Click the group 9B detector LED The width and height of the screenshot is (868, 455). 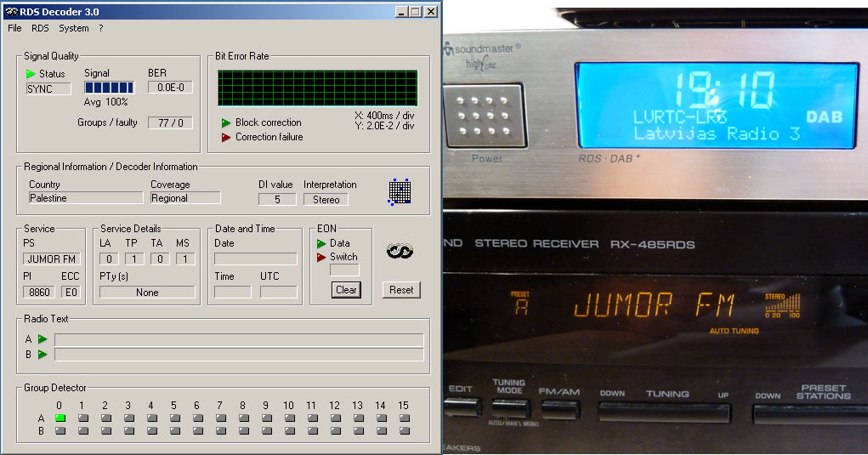[267, 430]
